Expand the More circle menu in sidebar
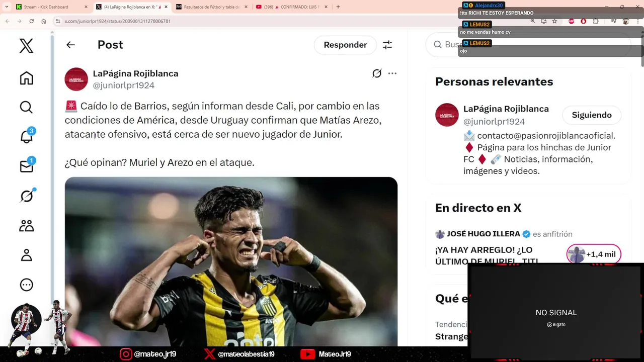Screen dimensions: 644x362 coord(26,285)
